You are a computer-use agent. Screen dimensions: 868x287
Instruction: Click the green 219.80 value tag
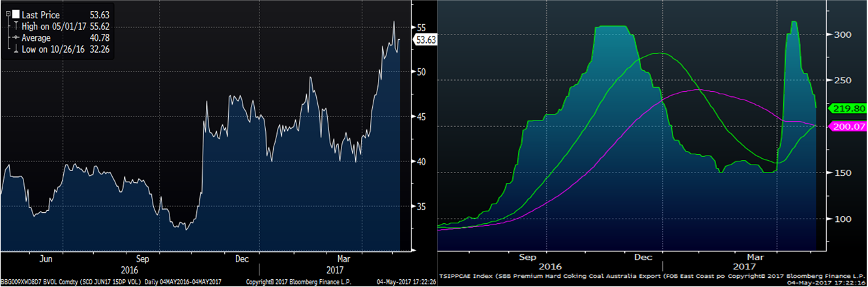pyautogui.click(x=845, y=108)
